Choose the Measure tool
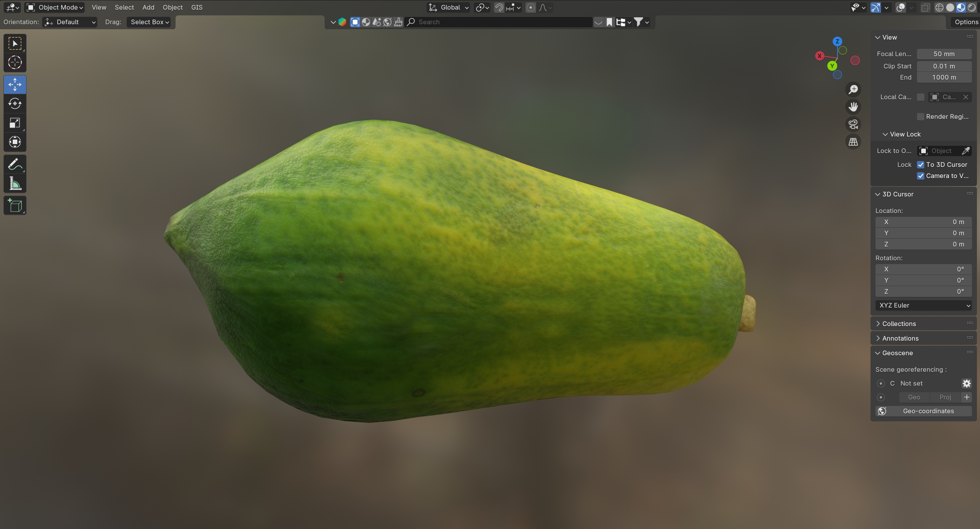 pos(15,184)
